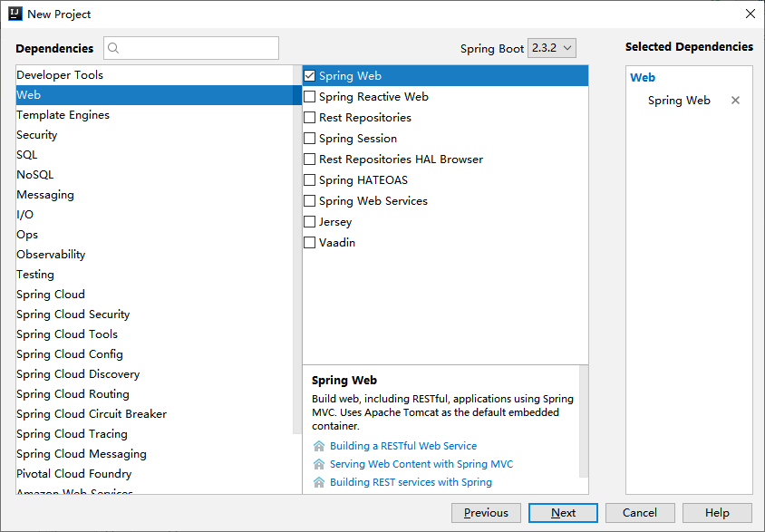Click the guide icon beside Serving Web Content with Spring MVC

(x=317, y=463)
